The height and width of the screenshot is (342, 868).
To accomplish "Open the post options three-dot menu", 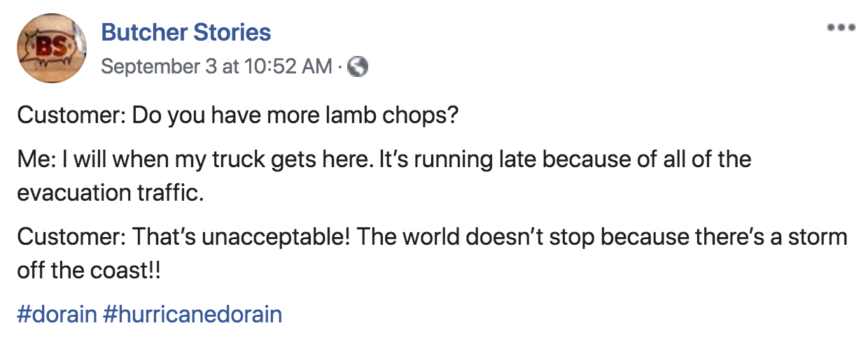I will coord(841,28).
